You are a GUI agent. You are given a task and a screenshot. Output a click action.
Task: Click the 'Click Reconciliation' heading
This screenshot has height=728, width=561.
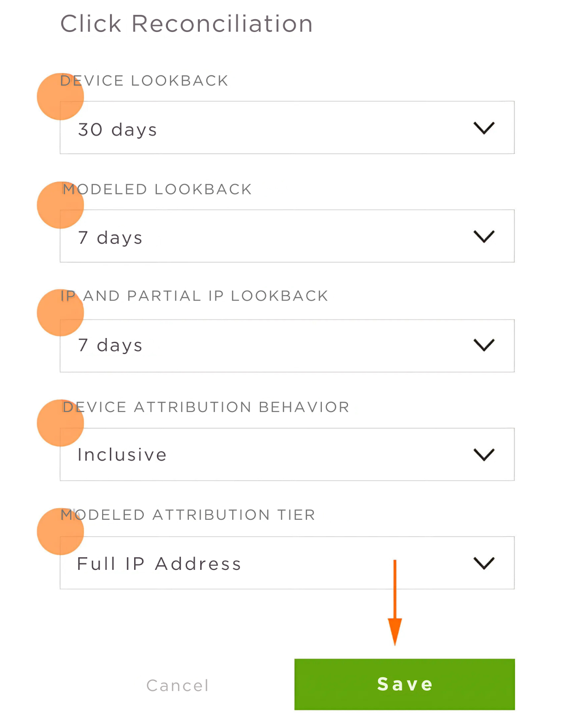187,24
